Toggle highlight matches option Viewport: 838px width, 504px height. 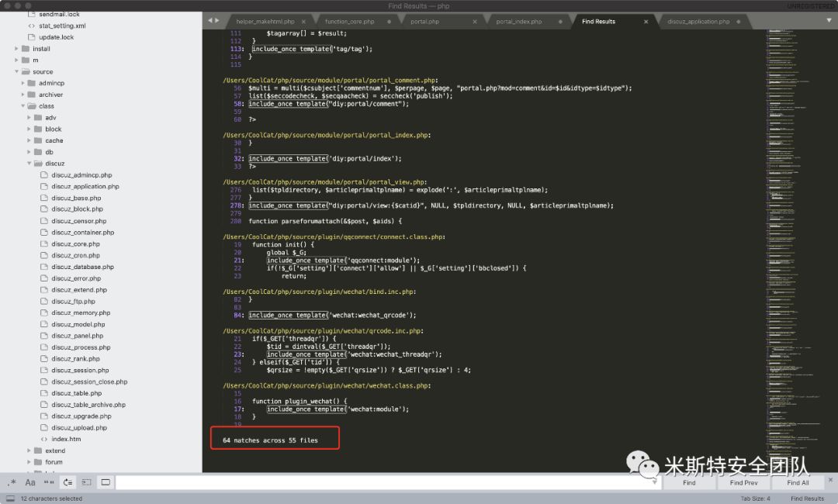coord(106,482)
